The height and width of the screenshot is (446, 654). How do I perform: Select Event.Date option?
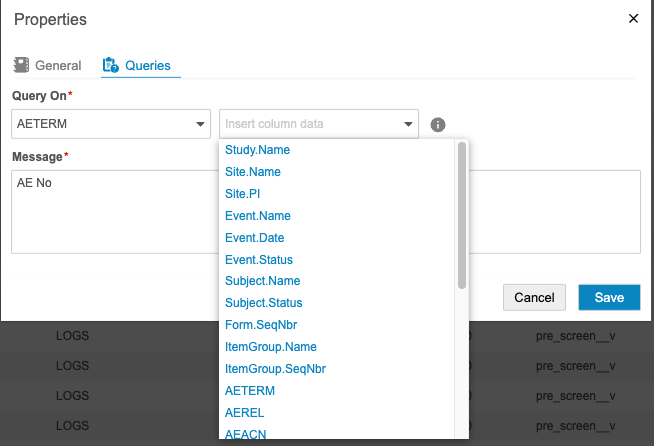255,238
